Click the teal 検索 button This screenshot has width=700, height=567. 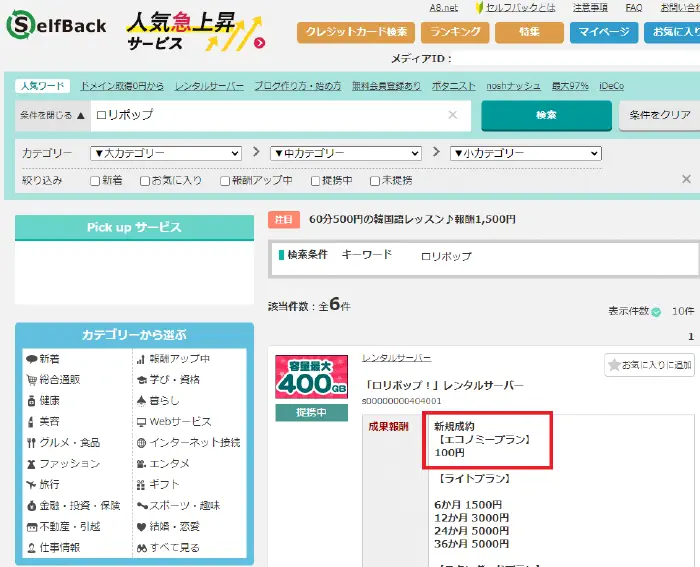tap(546, 115)
